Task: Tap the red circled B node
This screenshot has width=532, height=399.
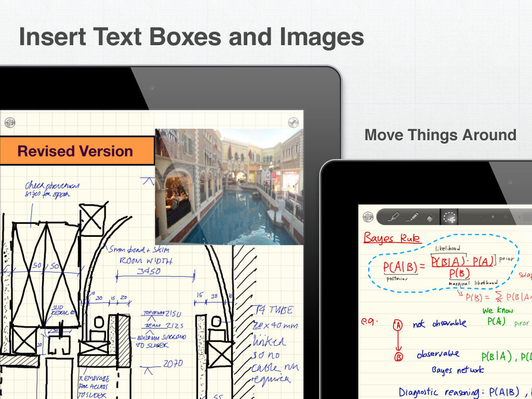Action: [398, 357]
